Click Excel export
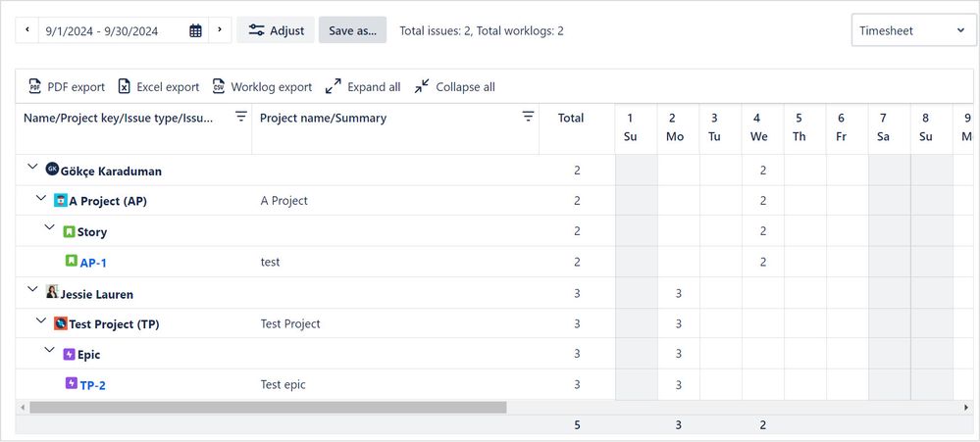 click(x=158, y=87)
